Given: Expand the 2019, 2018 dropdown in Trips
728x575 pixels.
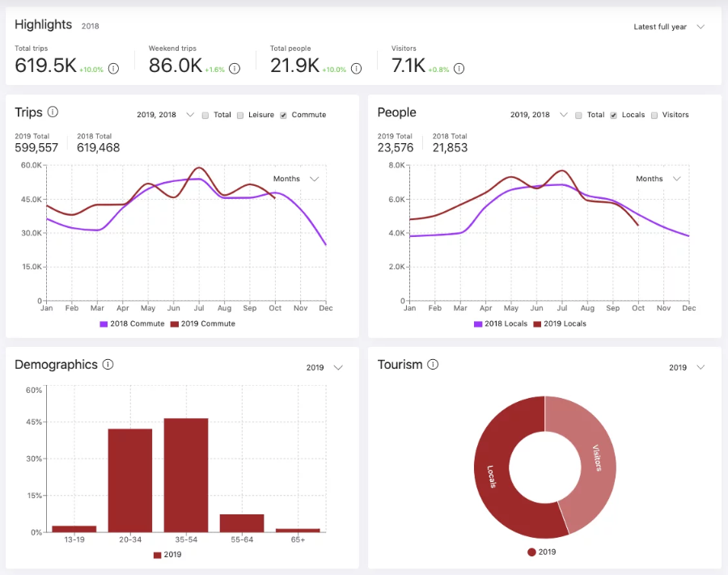Looking at the screenshot, I should [x=165, y=115].
